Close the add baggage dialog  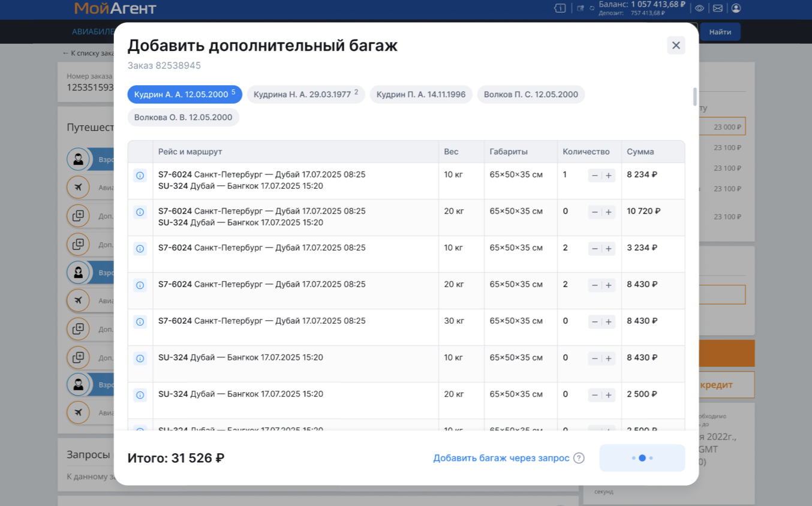[676, 46]
